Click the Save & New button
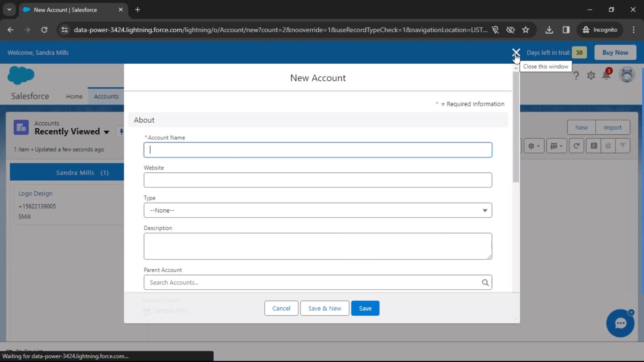This screenshot has width=644, height=362. tap(324, 308)
